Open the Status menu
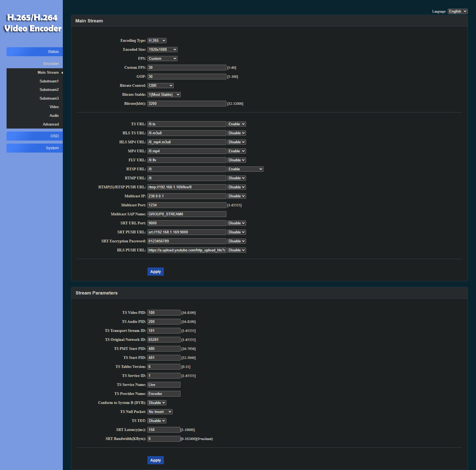The image size is (476, 470). click(x=35, y=52)
